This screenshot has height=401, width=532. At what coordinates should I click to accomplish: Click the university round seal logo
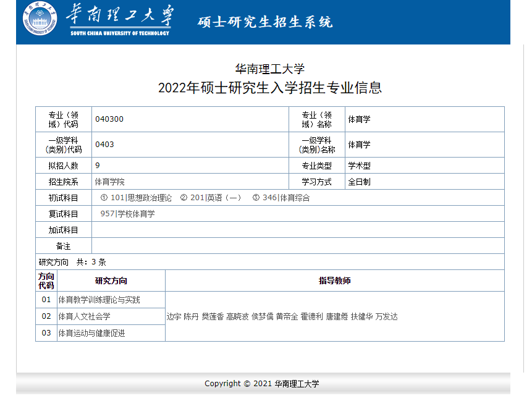click(40, 19)
